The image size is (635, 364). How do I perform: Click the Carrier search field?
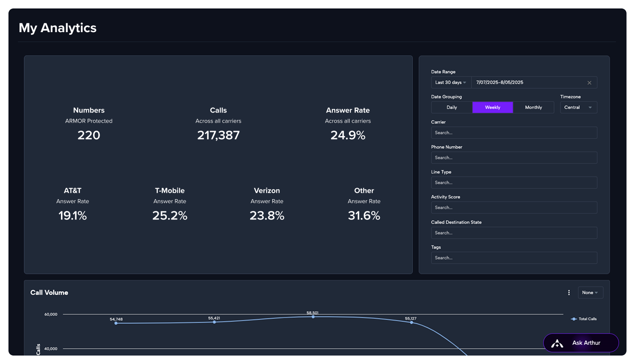(514, 132)
